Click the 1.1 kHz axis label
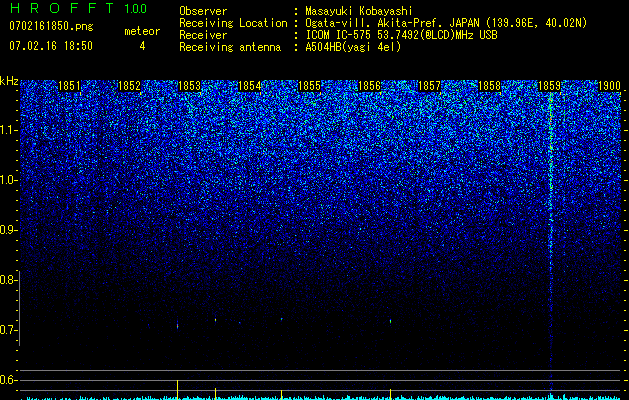 (x=8, y=130)
